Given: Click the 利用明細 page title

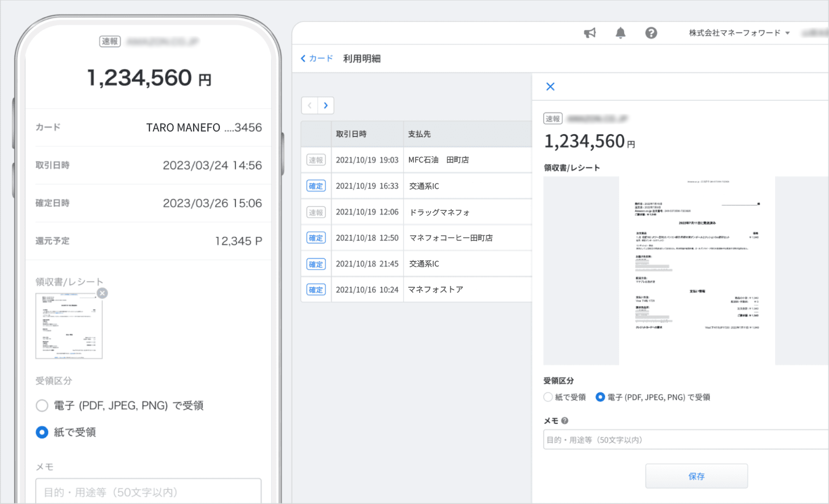Looking at the screenshot, I should pos(362,58).
